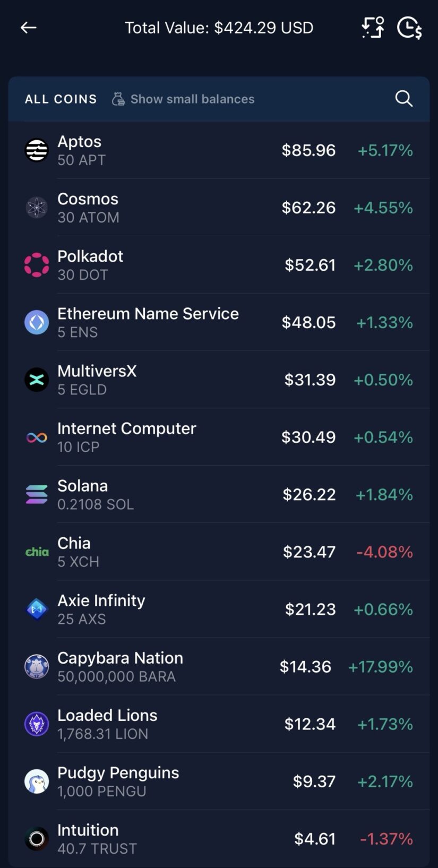Image resolution: width=438 pixels, height=868 pixels.
Task: Toggle Show small balances
Action: click(183, 99)
